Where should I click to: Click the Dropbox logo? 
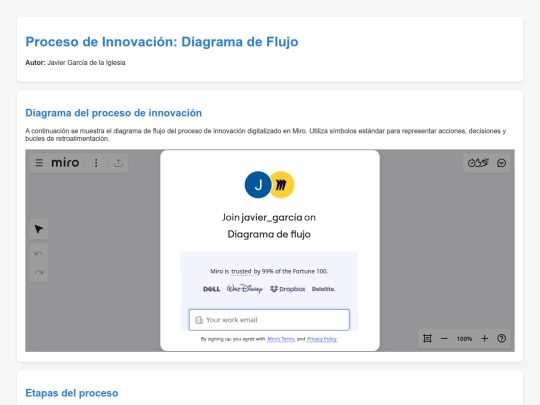288,289
